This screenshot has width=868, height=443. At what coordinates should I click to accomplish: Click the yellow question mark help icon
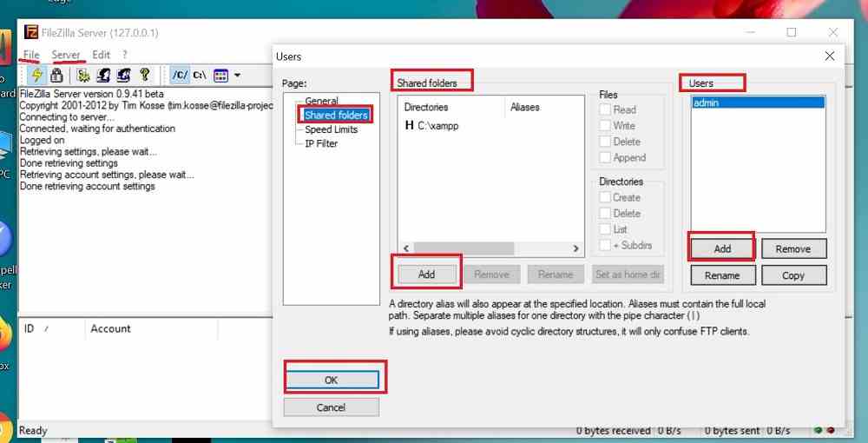click(x=144, y=76)
